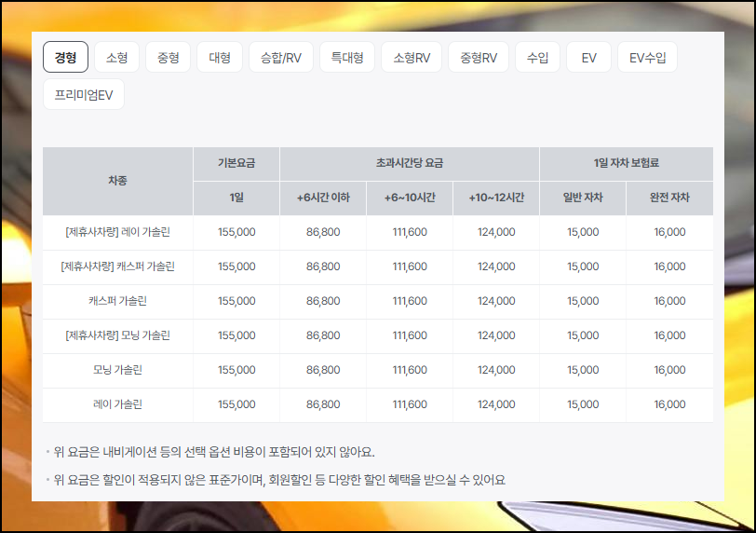The width and height of the screenshot is (756, 533).
Task: Click 124,000 in the [제휴사차량] 모닝 가솔린 row
Action: pos(496,335)
